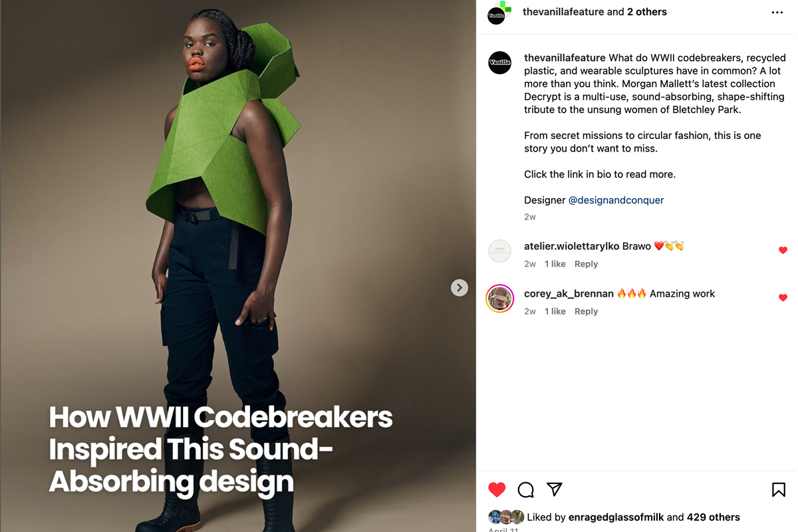The image size is (798, 532).
Task: Save the post with the bookmark icon
Action: tap(779, 490)
